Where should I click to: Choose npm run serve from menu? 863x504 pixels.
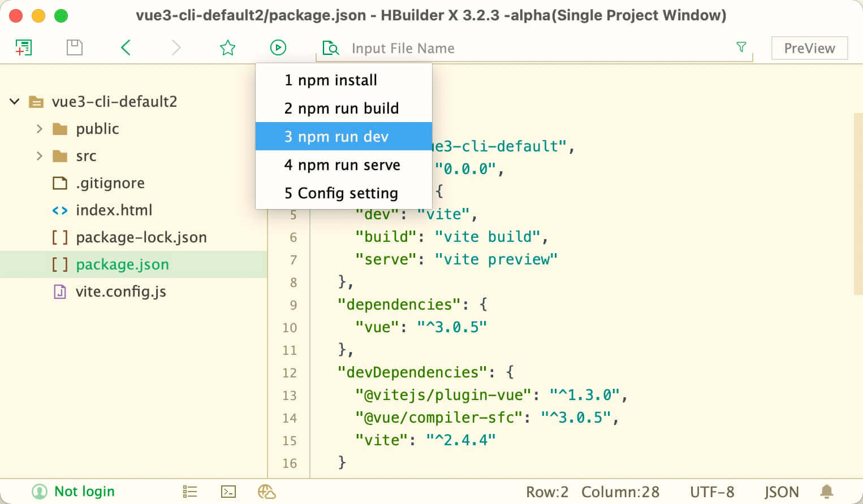pyautogui.click(x=344, y=165)
